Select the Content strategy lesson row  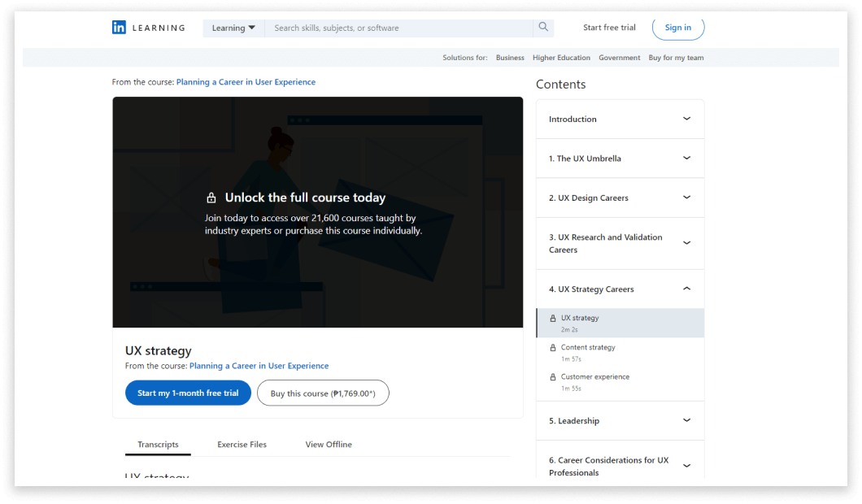[x=620, y=353]
